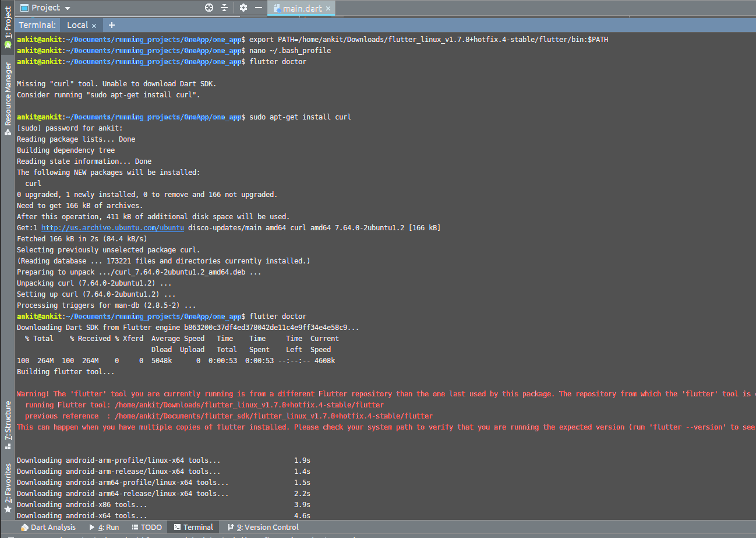Viewport: 756px width, 538px height.
Task: Click the 'Reading state information... Done' line
Action: click(x=84, y=161)
